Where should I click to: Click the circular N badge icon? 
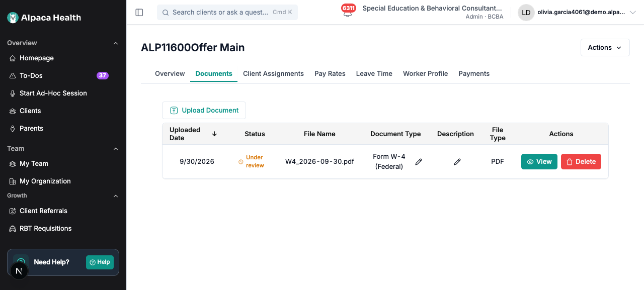pyautogui.click(x=19, y=271)
